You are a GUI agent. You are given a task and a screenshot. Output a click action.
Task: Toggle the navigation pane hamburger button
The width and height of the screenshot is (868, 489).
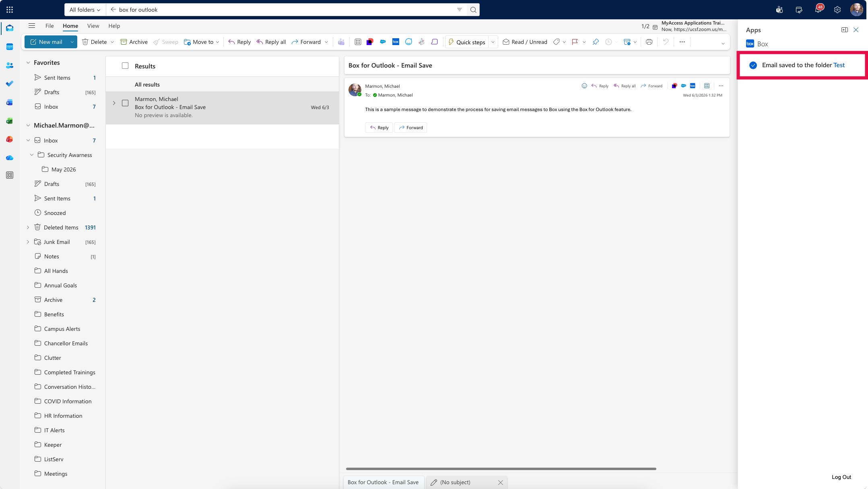(x=32, y=26)
